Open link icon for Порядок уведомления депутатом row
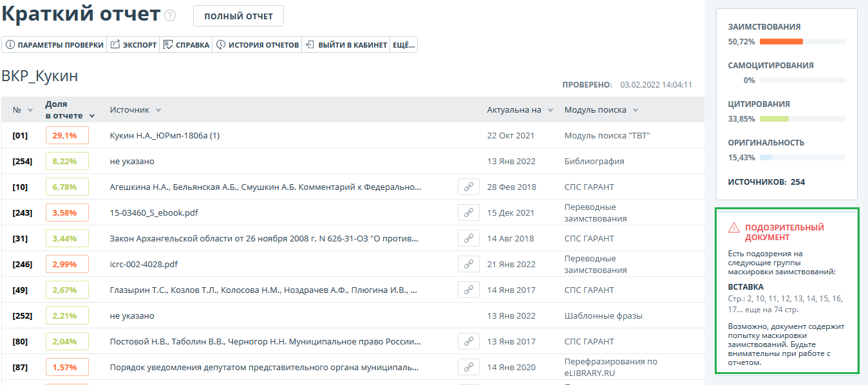 469,367
